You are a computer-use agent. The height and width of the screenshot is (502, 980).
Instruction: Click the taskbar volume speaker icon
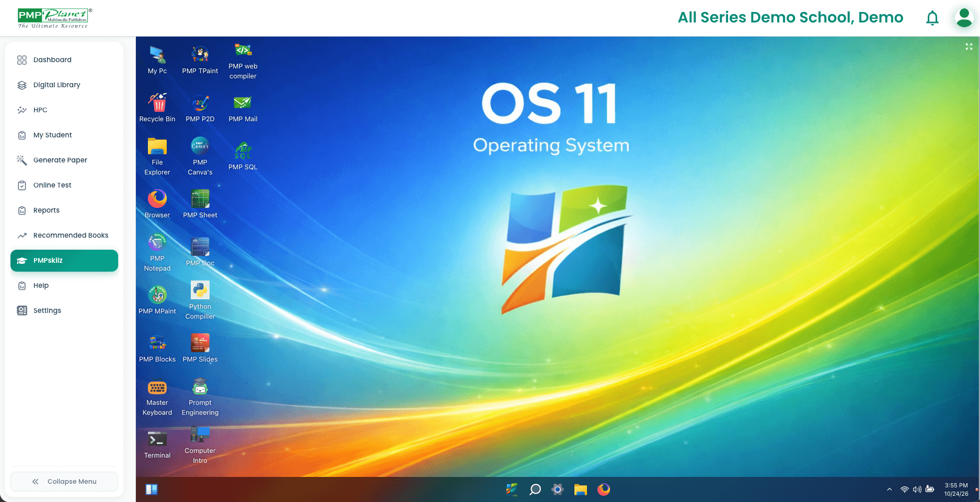917,489
